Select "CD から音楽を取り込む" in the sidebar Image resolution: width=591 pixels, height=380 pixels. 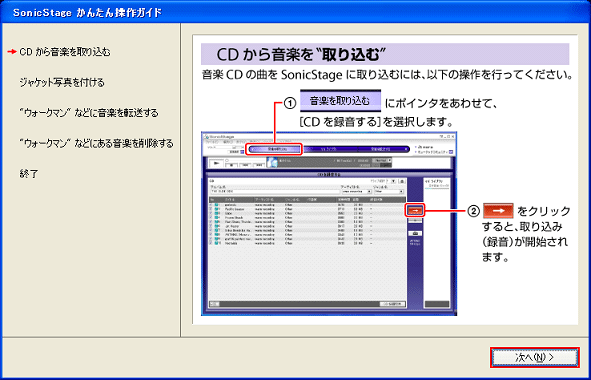tap(65, 52)
